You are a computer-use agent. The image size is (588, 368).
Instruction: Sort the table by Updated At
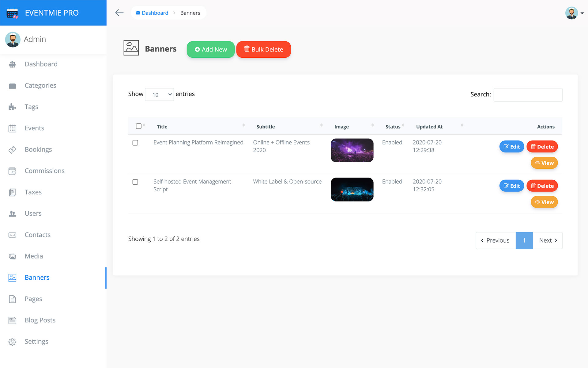click(x=429, y=127)
